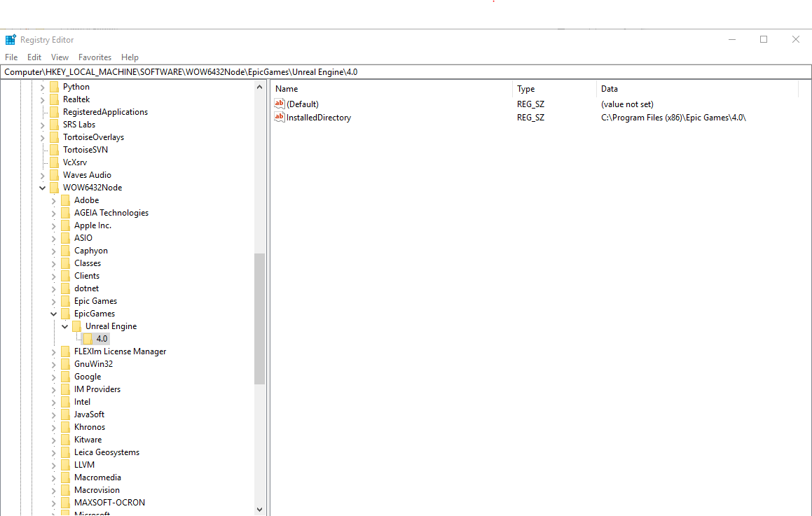Click the WOW6432Node folder icon
Image resolution: width=812 pixels, height=516 pixels.
click(55, 187)
